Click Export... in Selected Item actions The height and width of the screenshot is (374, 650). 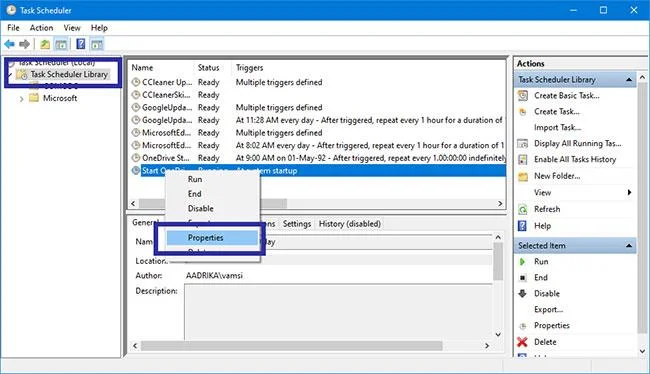(x=548, y=310)
